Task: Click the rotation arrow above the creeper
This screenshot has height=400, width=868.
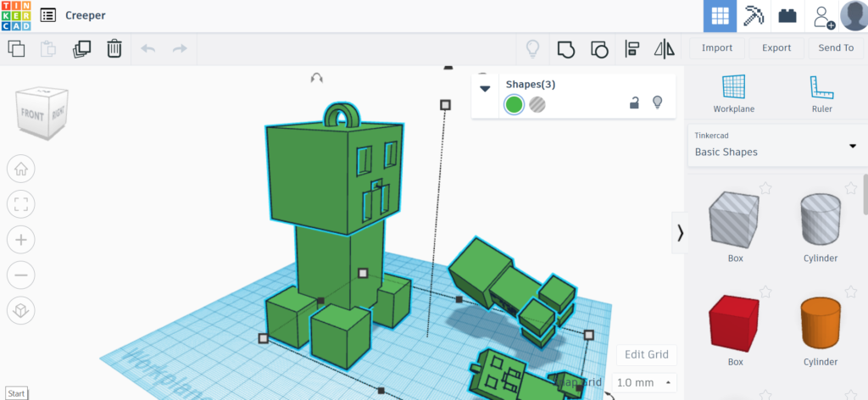Action: 317,78
